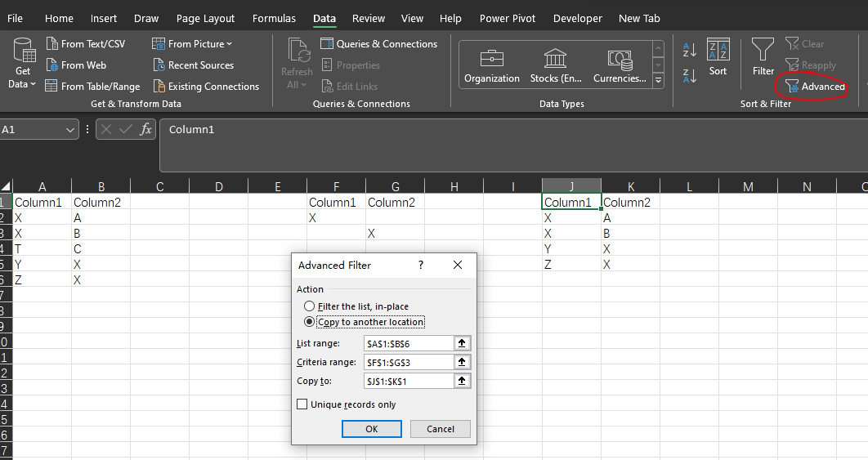Open the Page Layout tab
The width and height of the screenshot is (868, 460).
pos(205,18)
